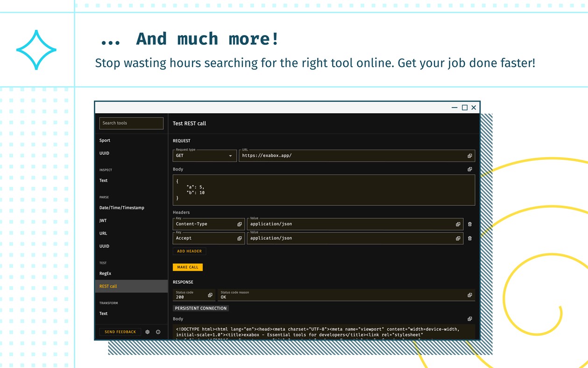Copy the application/json value of the Accept header

tap(458, 238)
